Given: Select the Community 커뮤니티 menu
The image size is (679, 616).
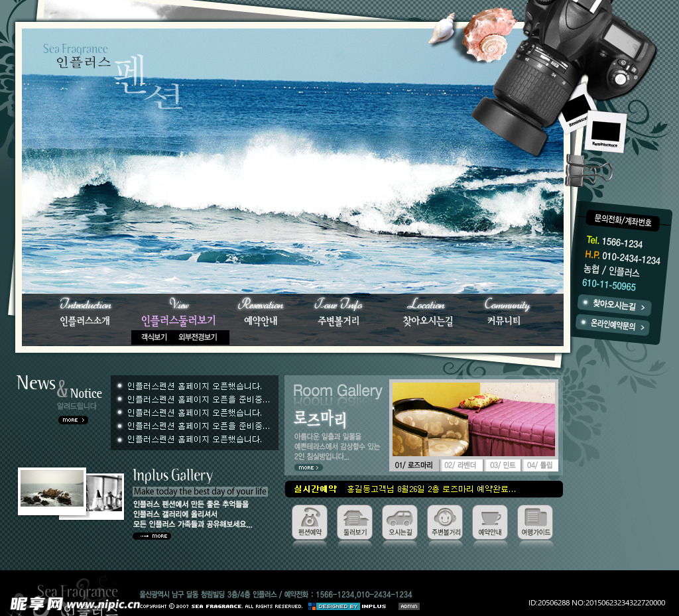Looking at the screenshot, I should (x=507, y=312).
